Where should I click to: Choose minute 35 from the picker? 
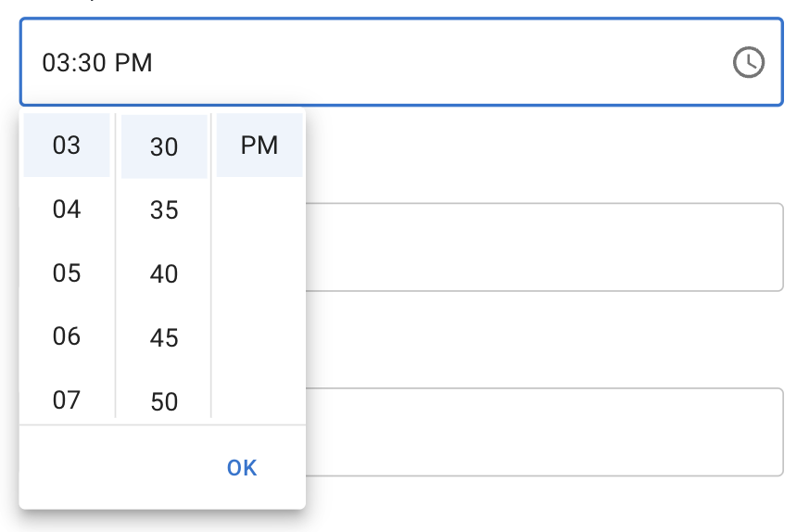pos(164,211)
